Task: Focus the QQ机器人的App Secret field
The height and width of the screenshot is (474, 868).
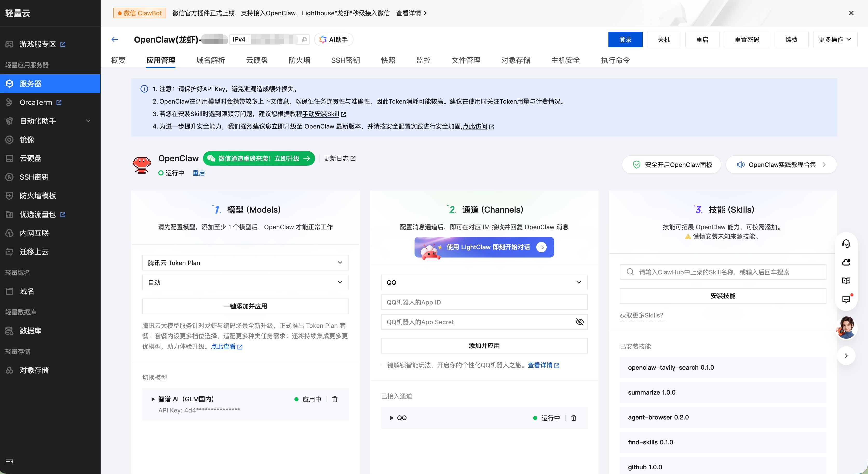Action: pyautogui.click(x=484, y=322)
